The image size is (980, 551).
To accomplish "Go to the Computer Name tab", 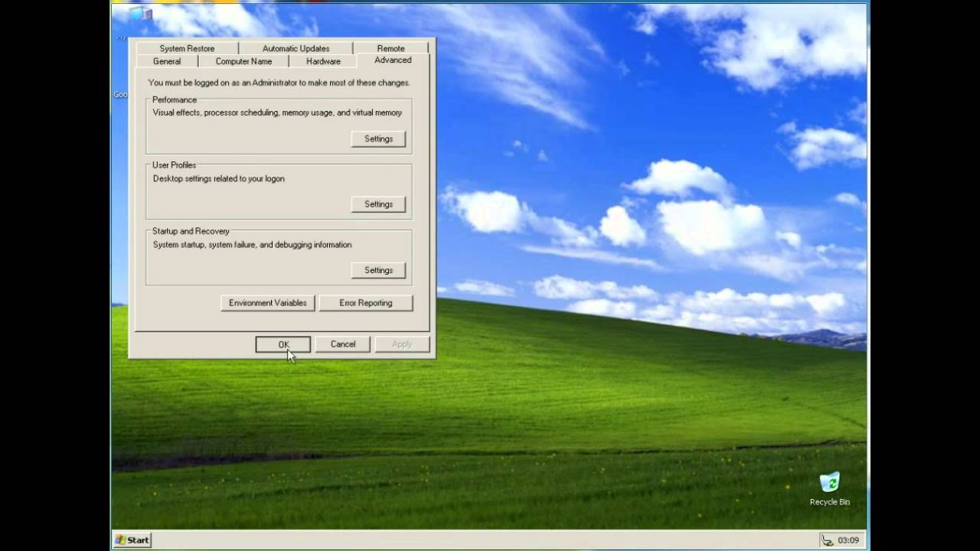I will point(243,61).
